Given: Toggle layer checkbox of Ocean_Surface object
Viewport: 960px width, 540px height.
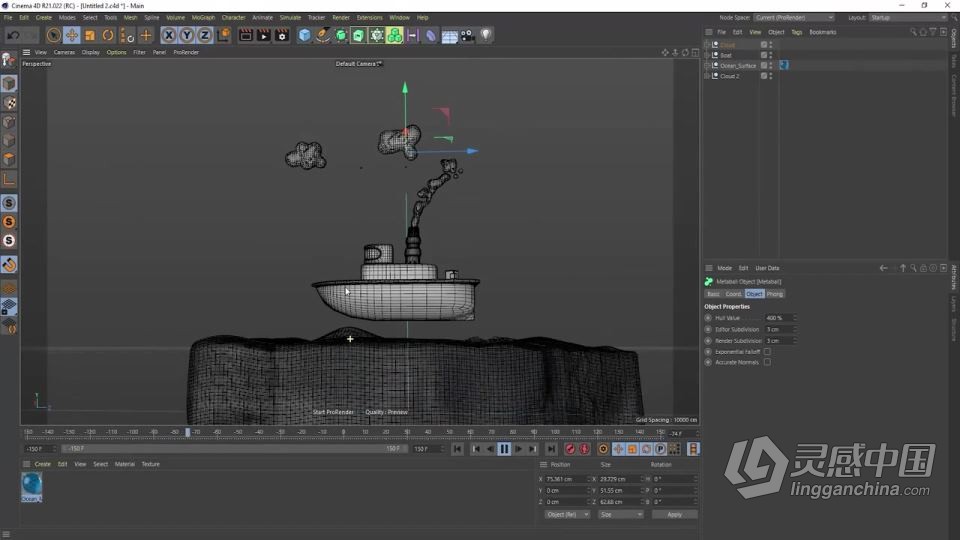Looking at the screenshot, I should pyautogui.click(x=763, y=66).
